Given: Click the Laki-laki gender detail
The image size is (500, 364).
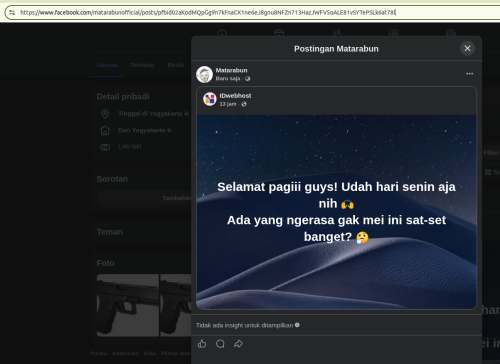Looking at the screenshot, I should pos(130,147).
